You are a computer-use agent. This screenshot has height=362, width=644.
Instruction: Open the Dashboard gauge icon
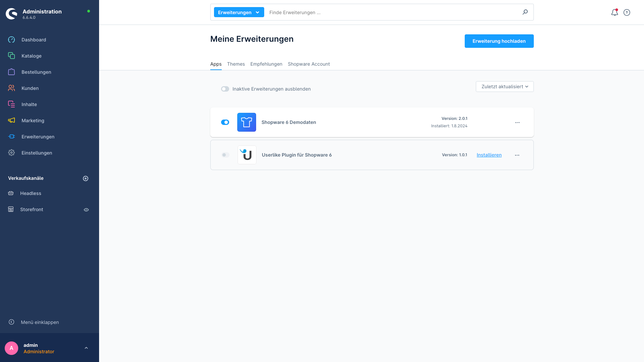coord(11,40)
